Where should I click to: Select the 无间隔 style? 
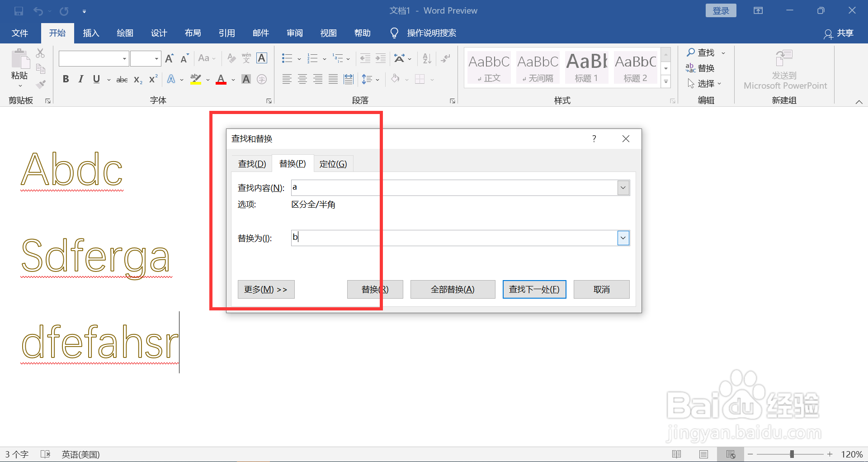(538, 67)
